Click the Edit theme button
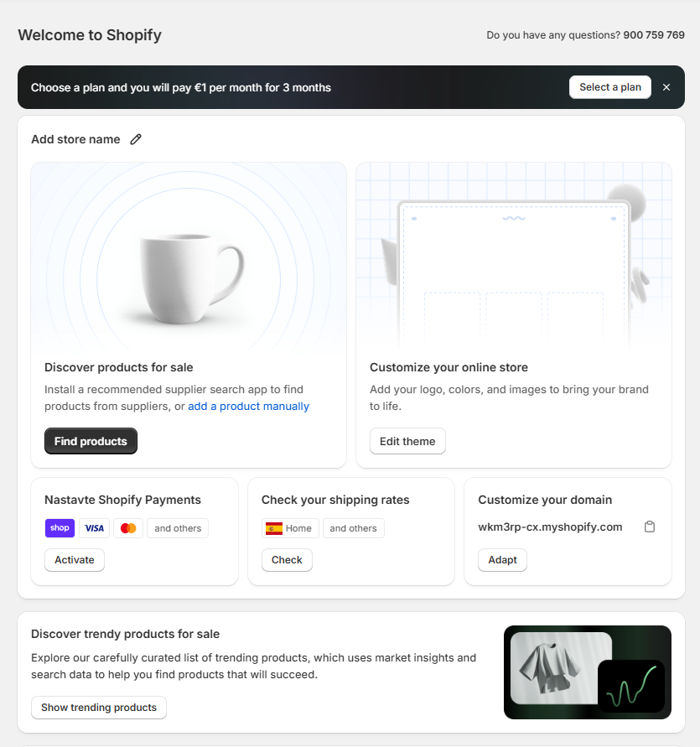Viewport: 700px width, 747px height. tap(407, 441)
